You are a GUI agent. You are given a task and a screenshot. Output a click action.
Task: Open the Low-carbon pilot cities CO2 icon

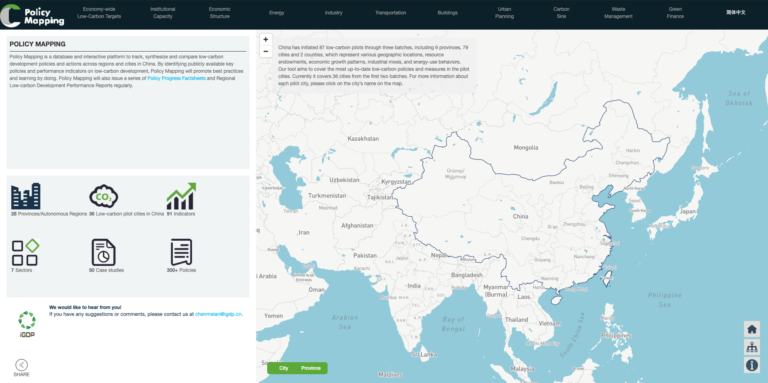(x=103, y=196)
